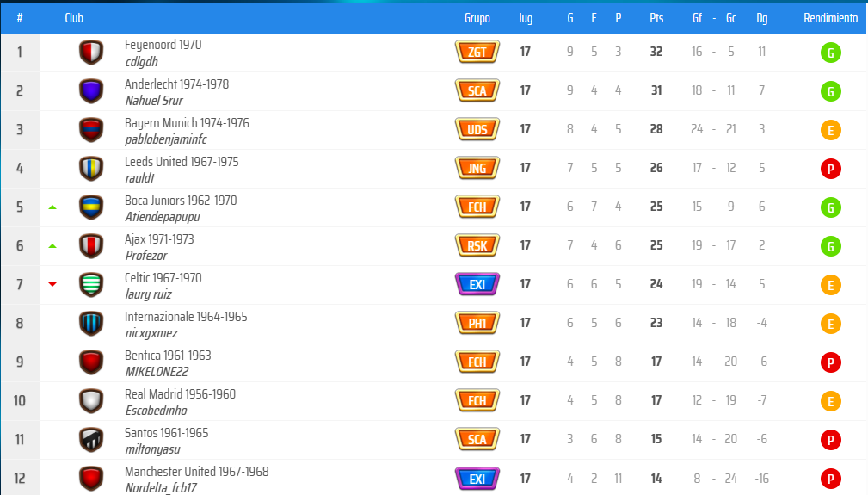Sort table by Pts column header
This screenshot has width=868, height=495.
point(656,18)
